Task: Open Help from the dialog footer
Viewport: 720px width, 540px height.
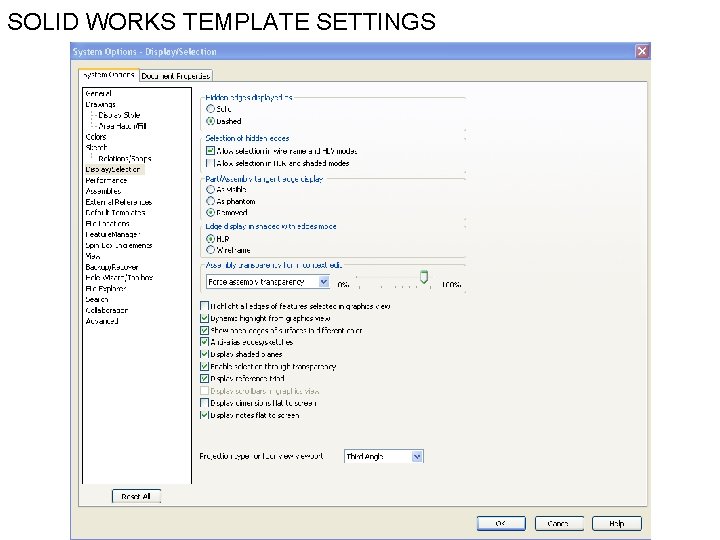Action: 617,523
